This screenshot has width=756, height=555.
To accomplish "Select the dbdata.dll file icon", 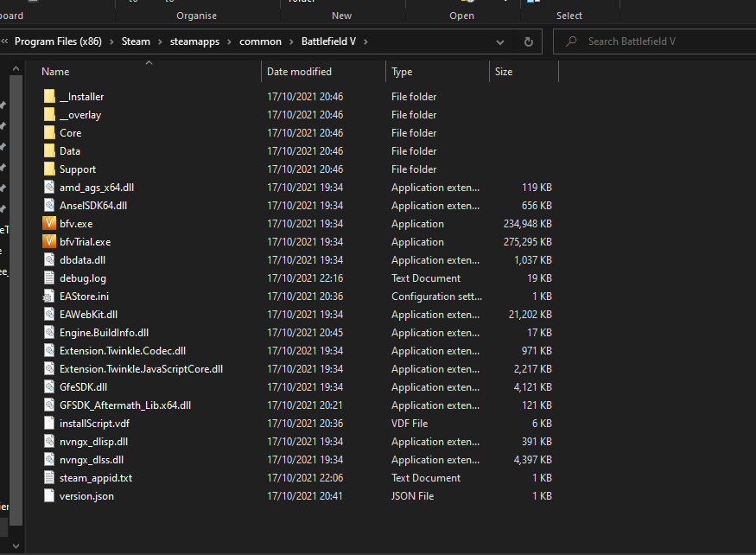I will point(49,260).
